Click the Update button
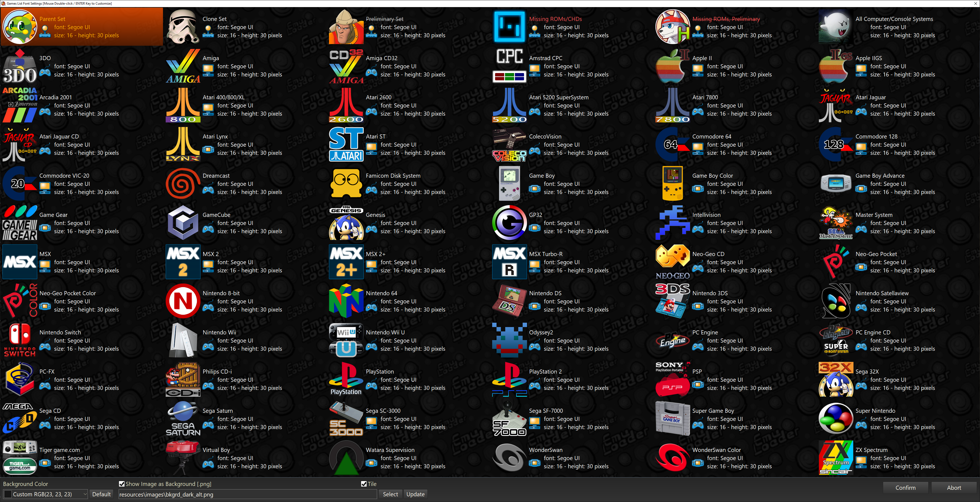Screen dimensions: 980x502 tap(415, 494)
